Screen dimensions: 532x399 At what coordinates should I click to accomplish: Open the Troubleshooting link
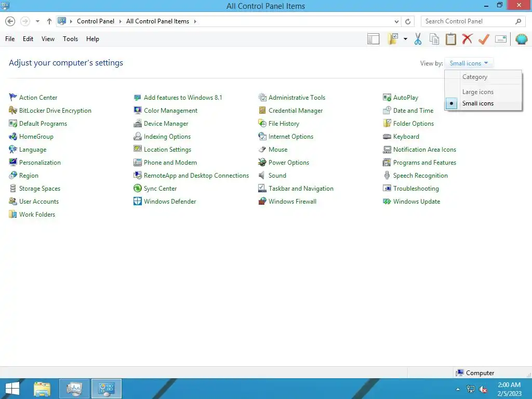click(416, 188)
